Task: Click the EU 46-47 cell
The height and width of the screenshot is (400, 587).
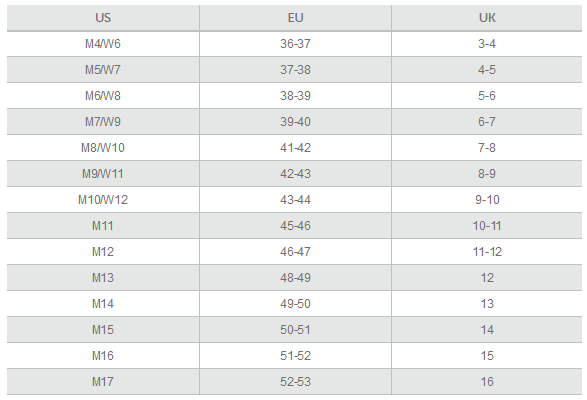Action: (x=295, y=252)
